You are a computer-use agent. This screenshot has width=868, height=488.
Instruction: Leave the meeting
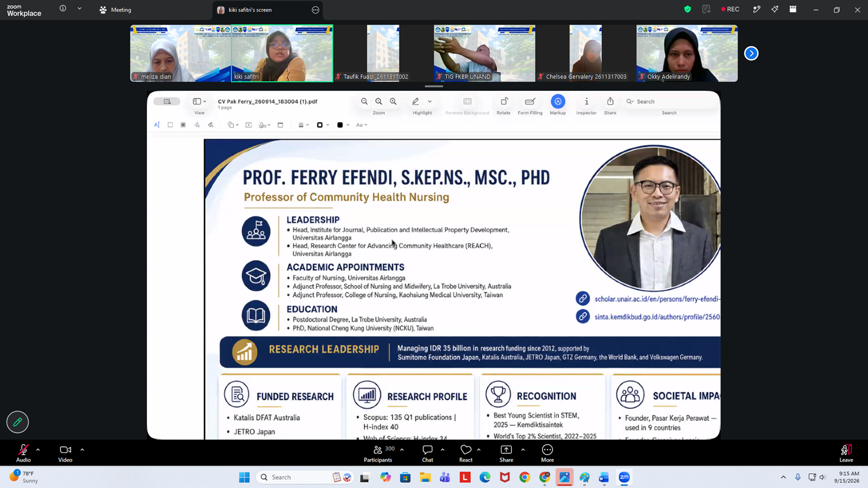(x=846, y=453)
